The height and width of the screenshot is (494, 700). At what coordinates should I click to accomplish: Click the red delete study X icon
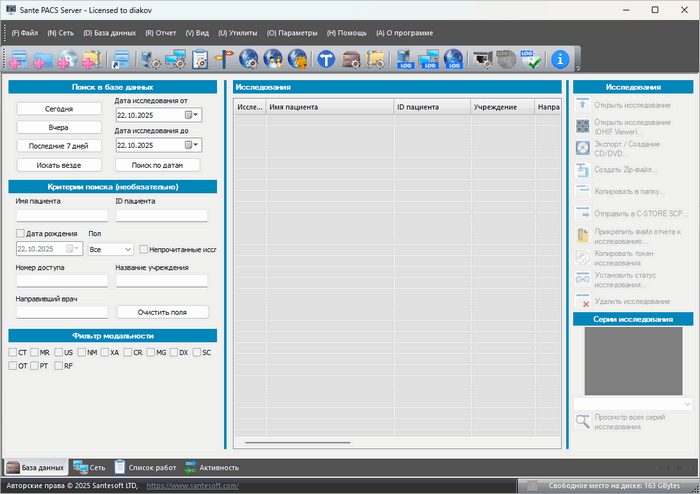coord(583,301)
